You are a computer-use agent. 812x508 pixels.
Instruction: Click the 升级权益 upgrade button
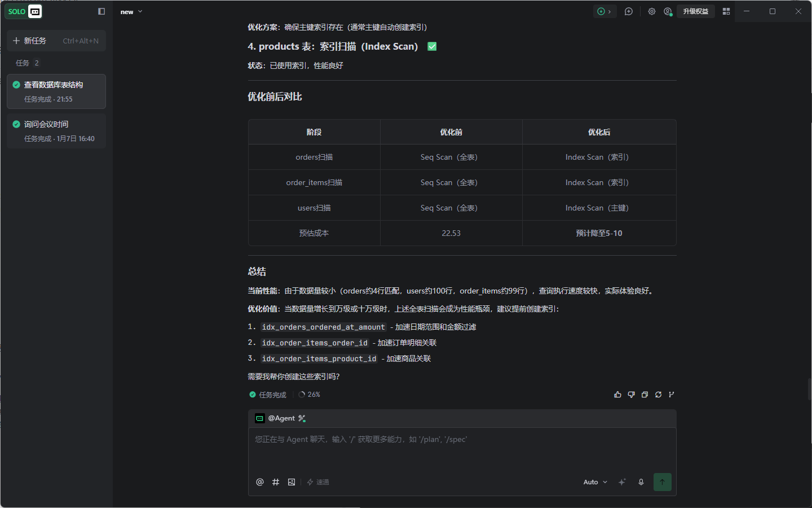pos(696,11)
